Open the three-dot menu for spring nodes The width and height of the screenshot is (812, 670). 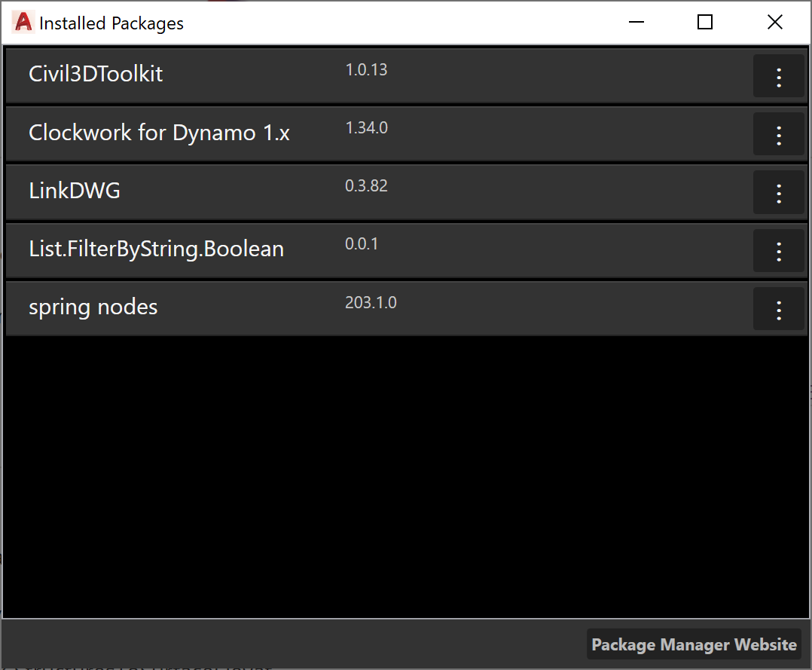pyautogui.click(x=778, y=309)
